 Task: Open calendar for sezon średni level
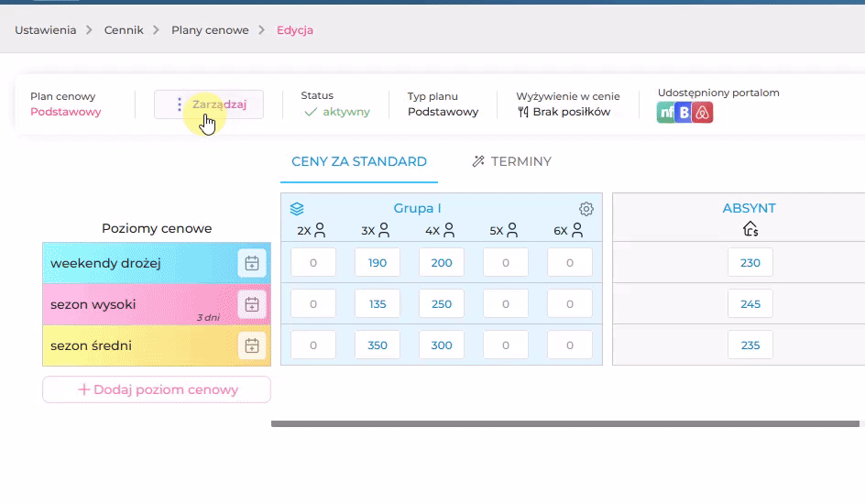(x=252, y=345)
